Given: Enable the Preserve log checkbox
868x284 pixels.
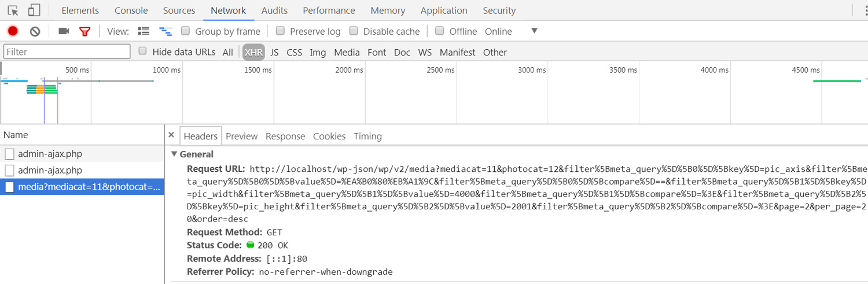Looking at the screenshot, I should point(280,31).
